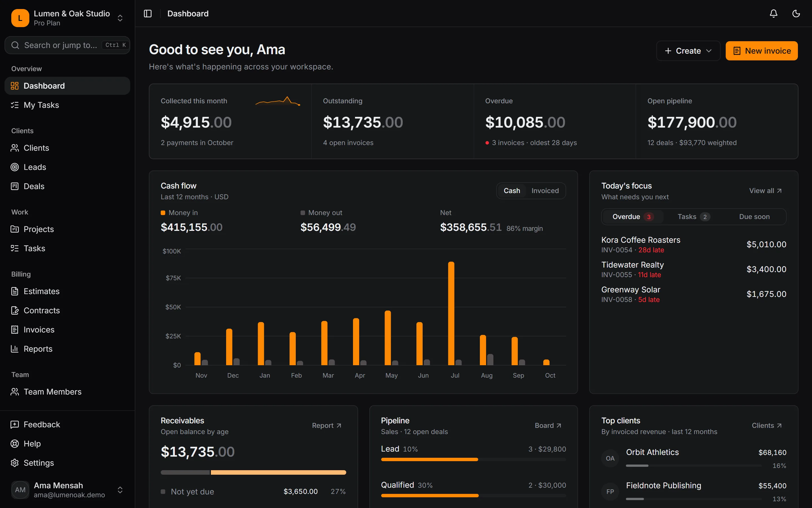Screen dimensions: 812x508
Task: Open the My Tasks sidebar icon
Action: coord(15,105)
